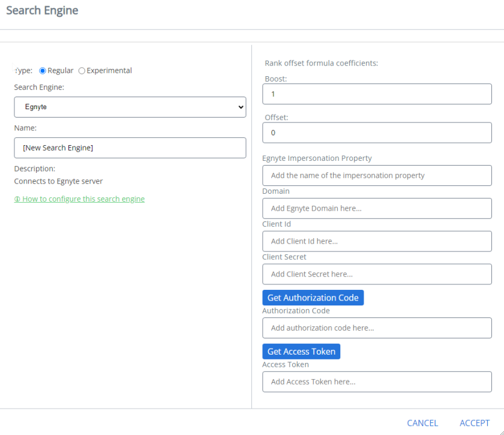Click the info icon beside configure link
Viewport: 504px width, 435px height.
pos(17,199)
